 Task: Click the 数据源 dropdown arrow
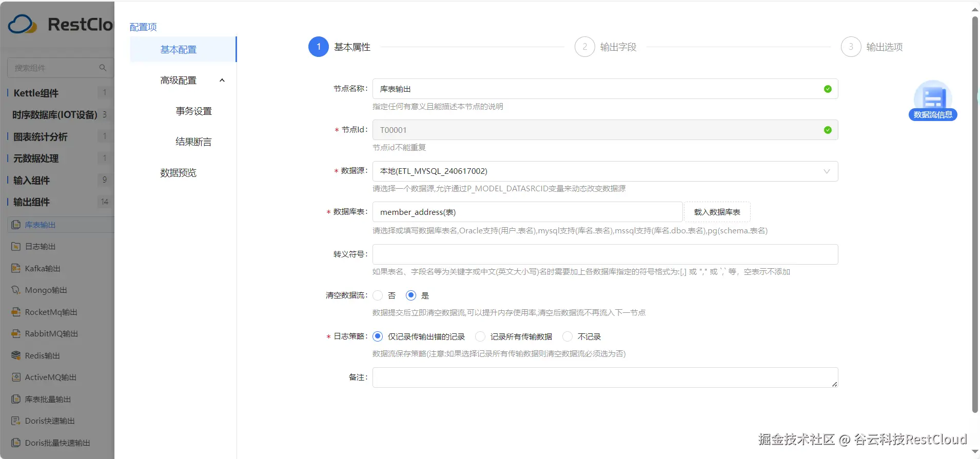pyautogui.click(x=827, y=171)
